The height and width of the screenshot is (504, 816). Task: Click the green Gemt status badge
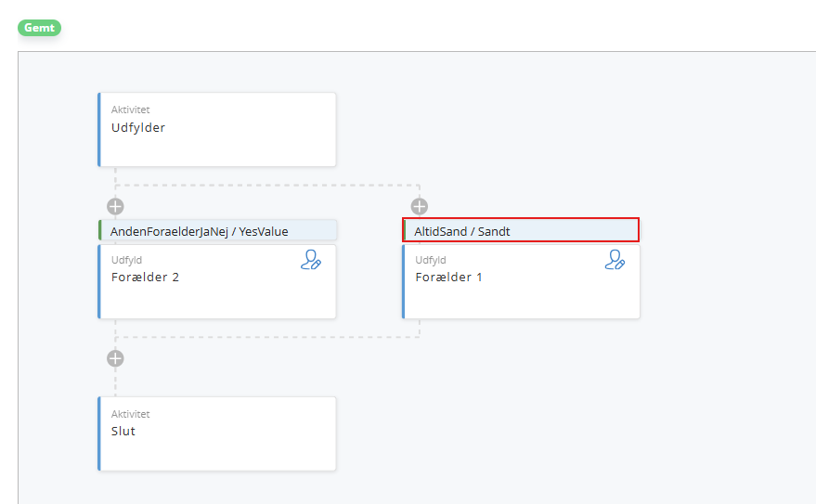pos(40,28)
